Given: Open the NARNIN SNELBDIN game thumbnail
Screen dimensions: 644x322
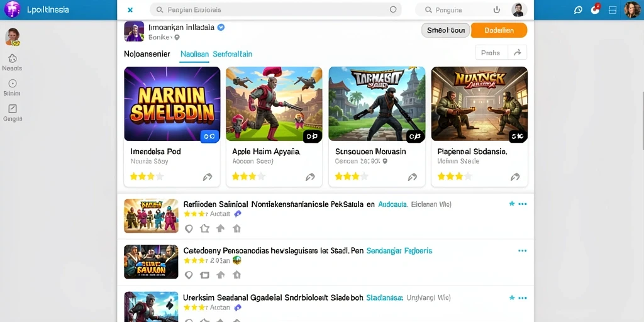Looking at the screenshot, I should pos(172,104).
